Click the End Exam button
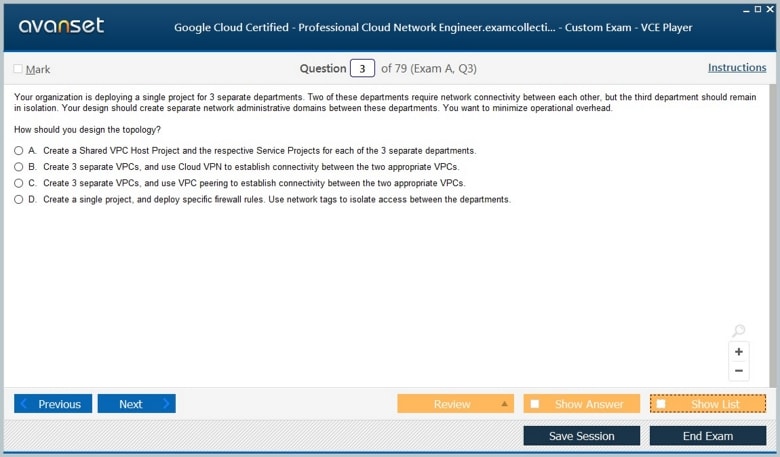 coord(708,436)
